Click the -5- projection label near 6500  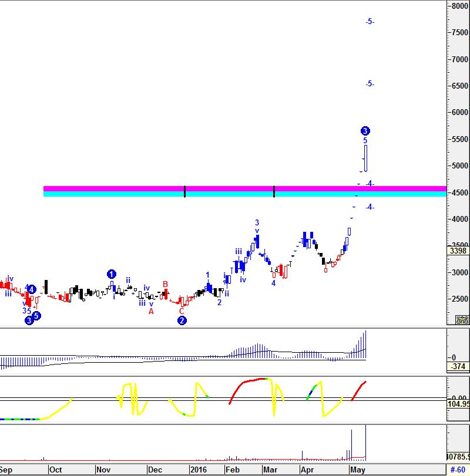tap(370, 84)
